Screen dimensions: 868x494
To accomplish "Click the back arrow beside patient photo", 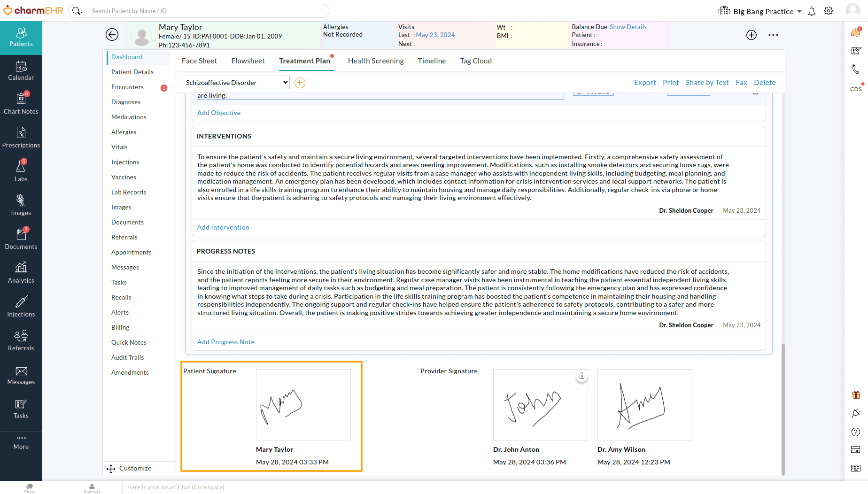I will pos(112,35).
